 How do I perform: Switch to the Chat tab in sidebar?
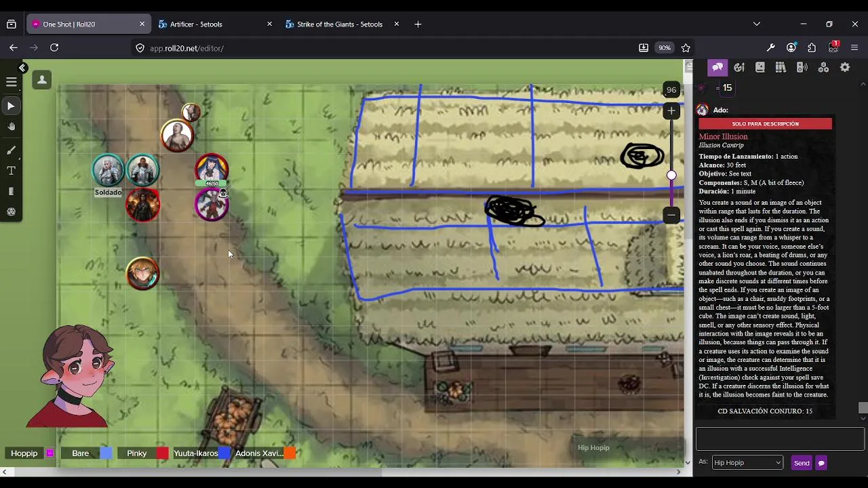pyautogui.click(x=717, y=67)
